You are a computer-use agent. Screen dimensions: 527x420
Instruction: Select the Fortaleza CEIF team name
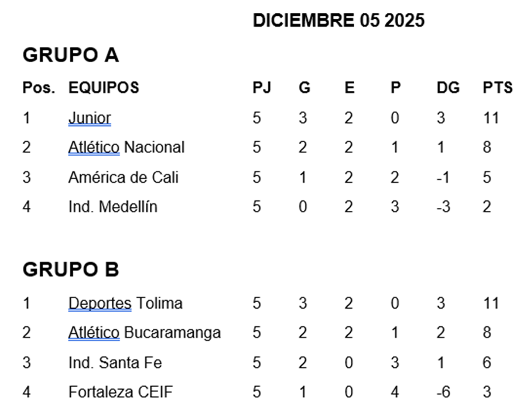[x=121, y=392]
